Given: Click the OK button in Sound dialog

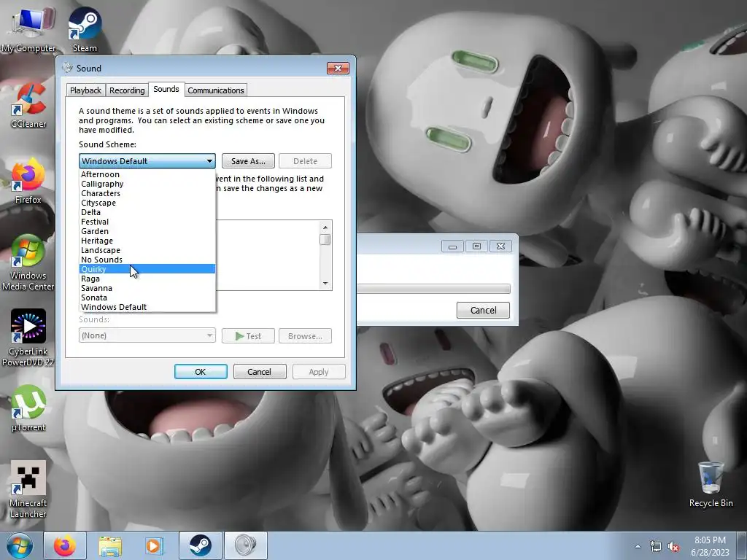Looking at the screenshot, I should coord(201,371).
